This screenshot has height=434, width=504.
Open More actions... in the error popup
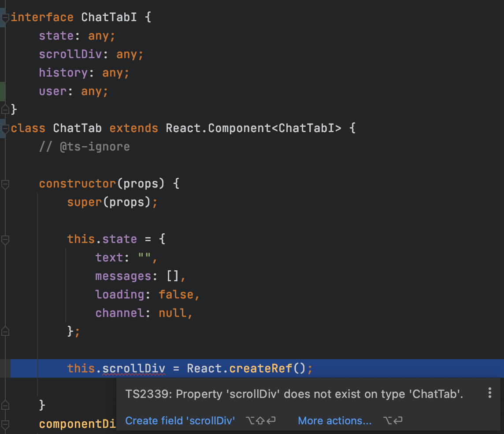click(335, 421)
